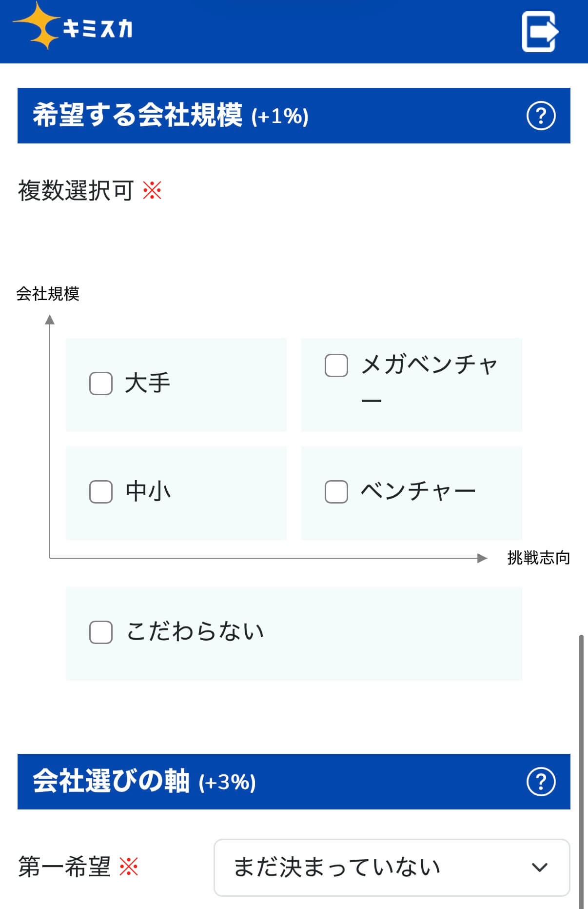Toggle the こだわらない checkbox
588x909 pixels.
coord(101,632)
